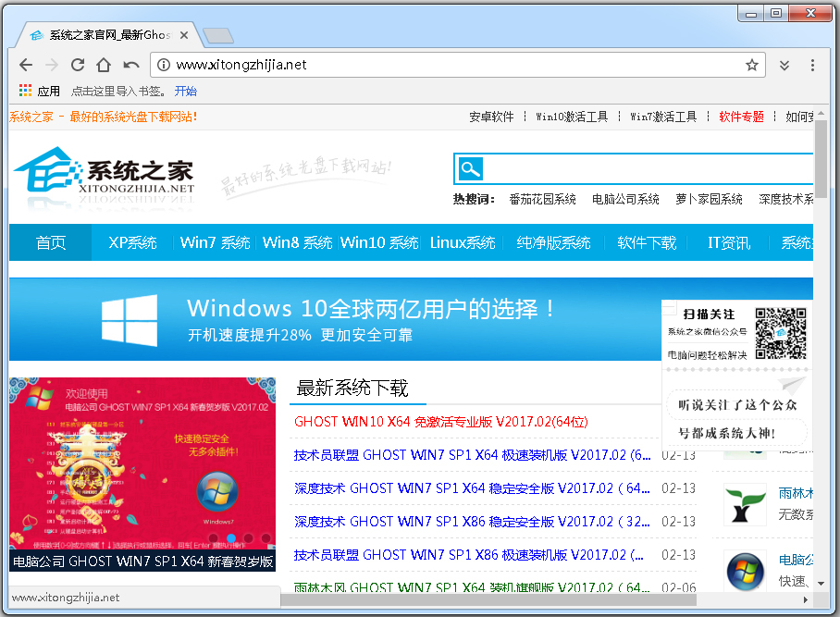Click the apps grid icon on the bookmarks bar

coord(24,90)
